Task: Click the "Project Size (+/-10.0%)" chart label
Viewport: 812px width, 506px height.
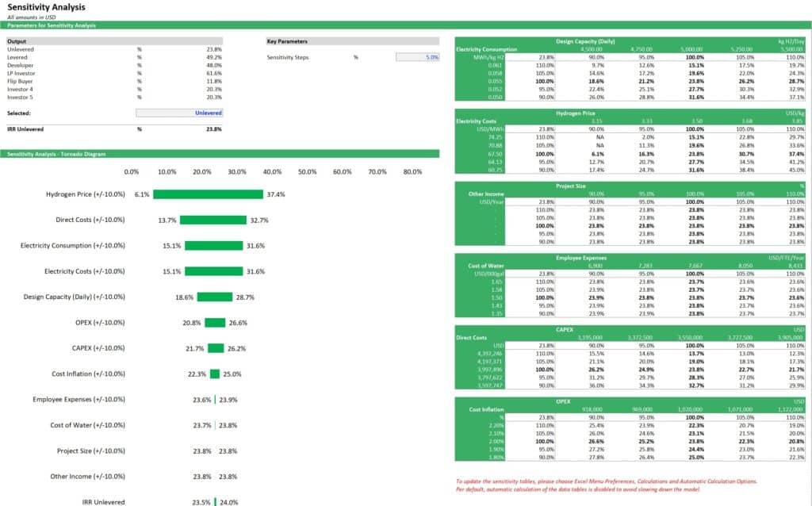Action: [91, 450]
